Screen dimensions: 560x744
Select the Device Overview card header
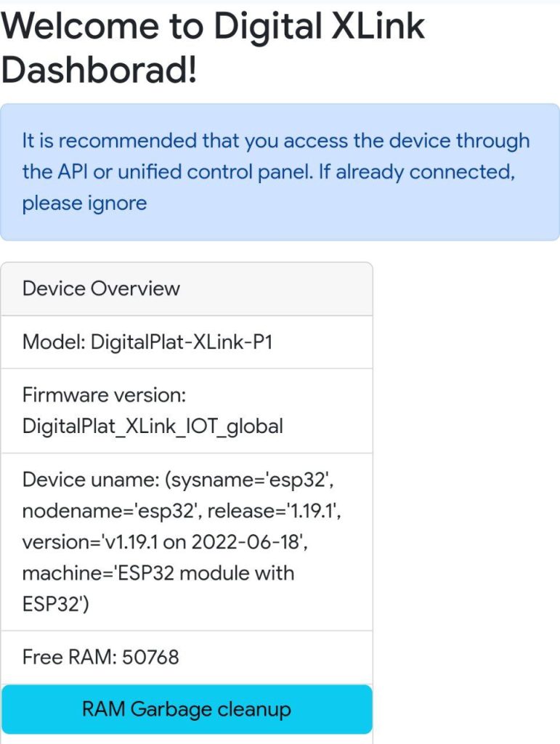click(x=102, y=288)
